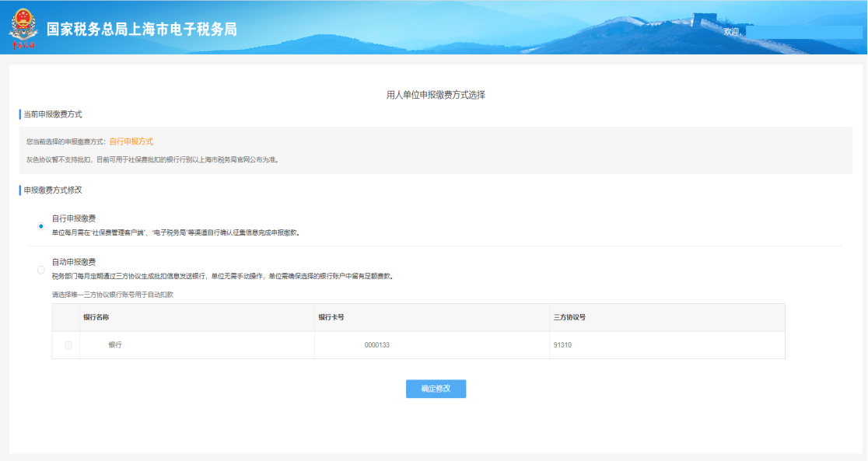Click the 自动申报缴费 option label text
868x461 pixels.
point(74,262)
